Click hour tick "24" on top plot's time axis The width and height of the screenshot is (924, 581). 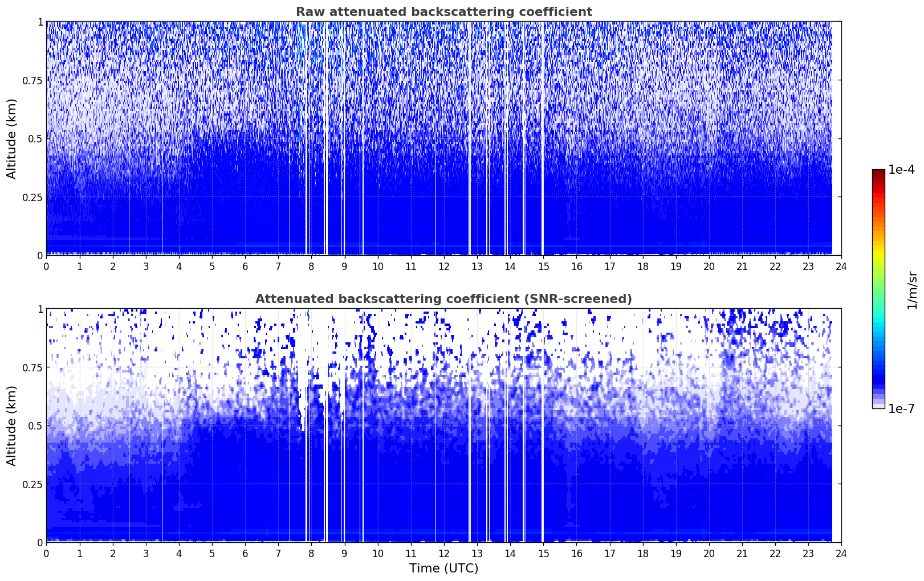[x=841, y=266]
